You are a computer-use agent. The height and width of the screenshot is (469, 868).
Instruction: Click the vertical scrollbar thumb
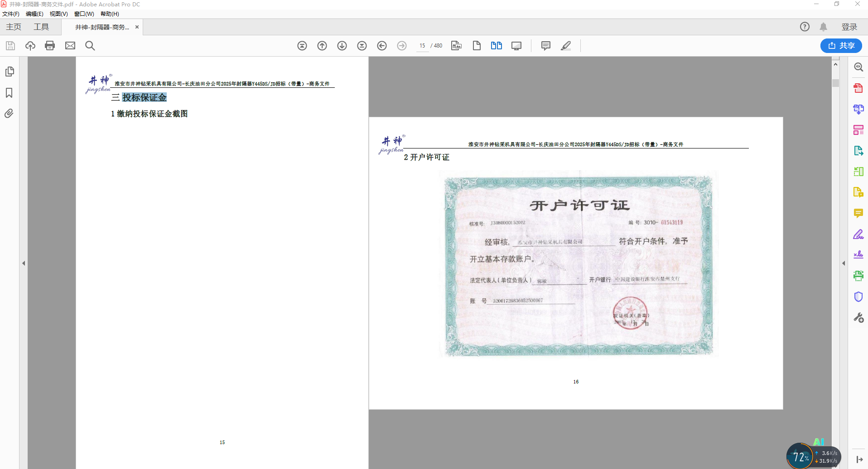point(836,83)
